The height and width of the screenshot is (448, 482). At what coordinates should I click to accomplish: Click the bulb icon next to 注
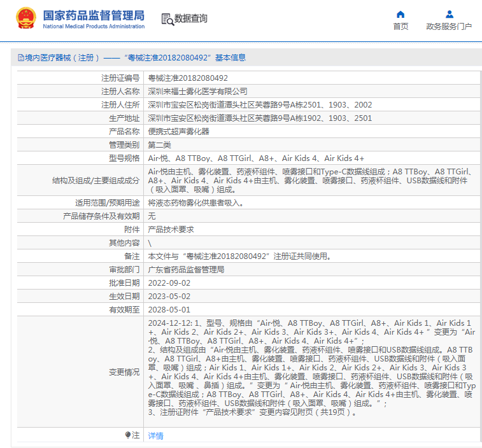128,435
